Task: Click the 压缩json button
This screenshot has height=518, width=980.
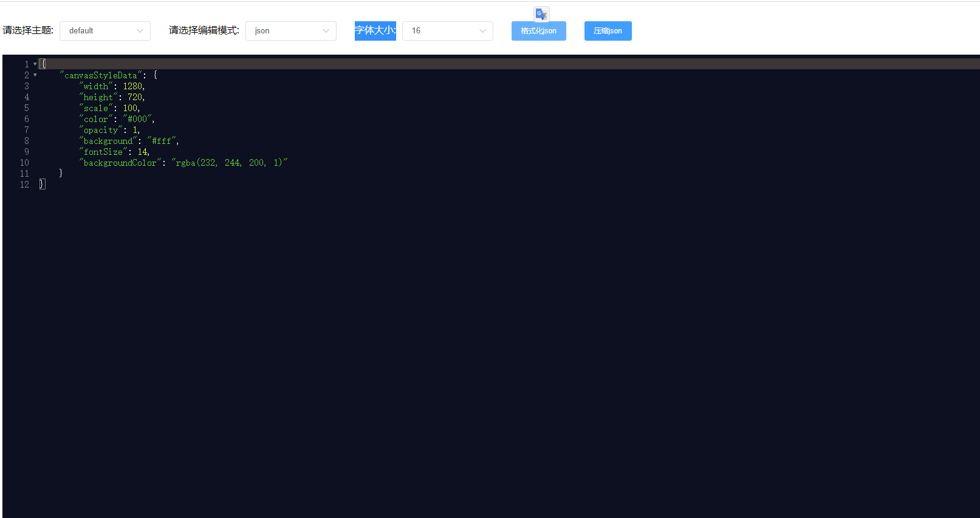Action: pos(608,31)
